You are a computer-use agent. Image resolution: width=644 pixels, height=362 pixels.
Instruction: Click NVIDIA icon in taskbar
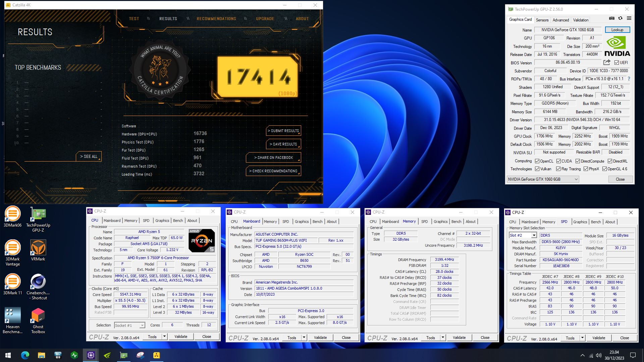coord(107,355)
